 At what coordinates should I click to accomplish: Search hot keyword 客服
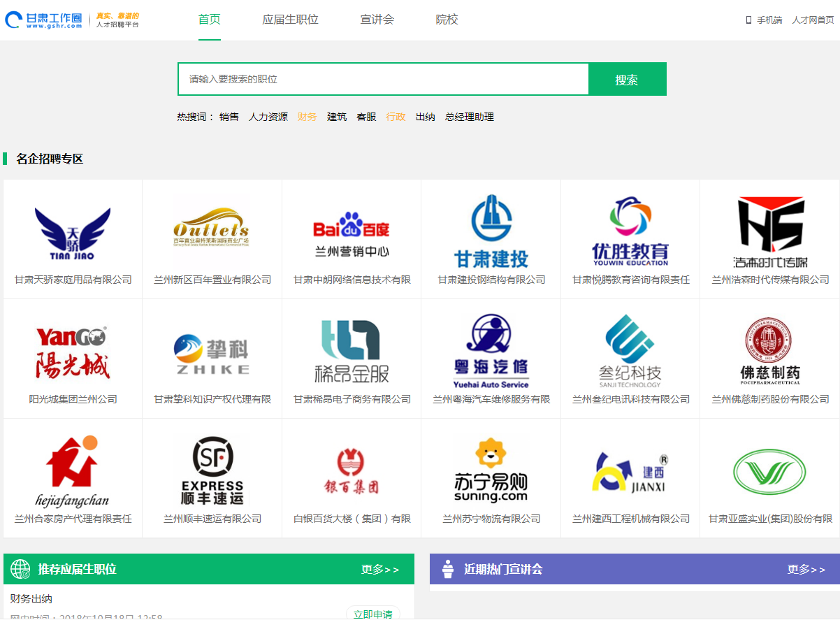[x=367, y=117]
